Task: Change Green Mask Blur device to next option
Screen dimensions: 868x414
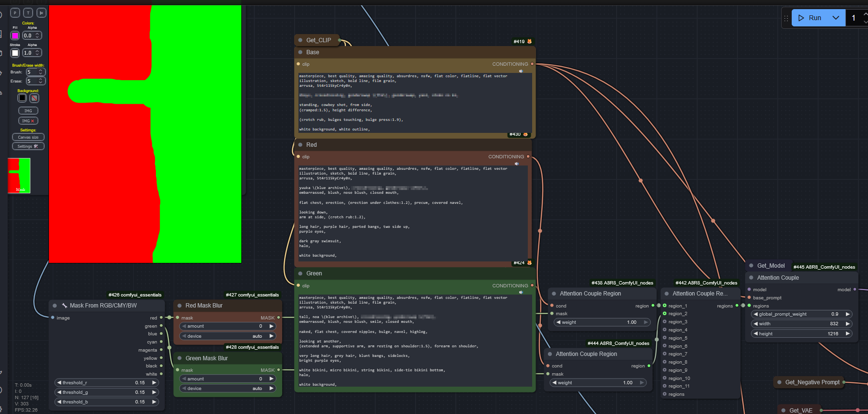Action: pyautogui.click(x=271, y=389)
